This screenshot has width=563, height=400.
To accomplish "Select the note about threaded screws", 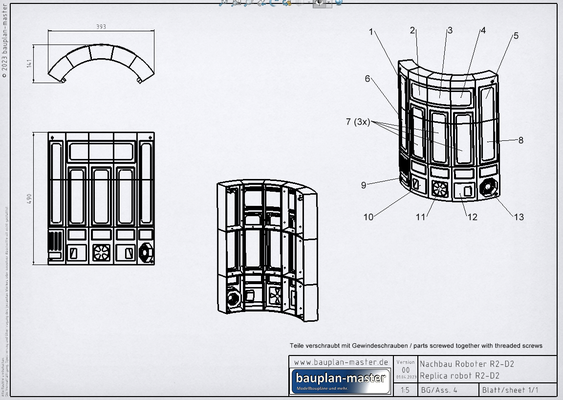I will tap(416, 346).
